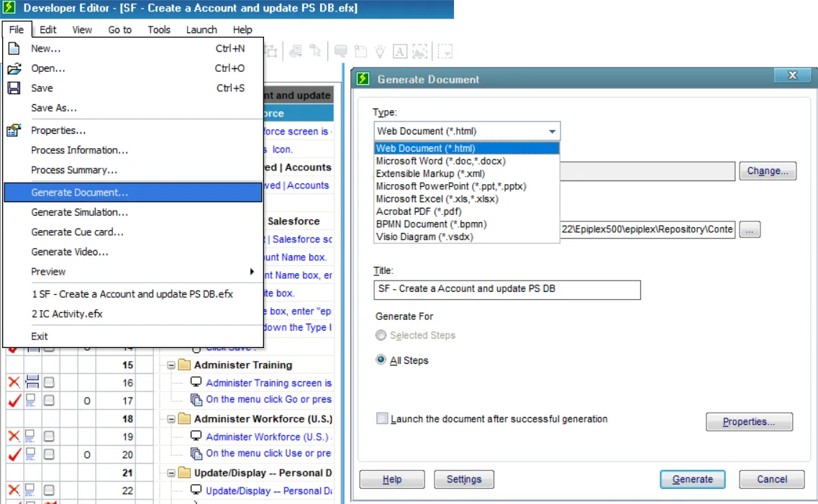Enable 'Launch the document after successful generation' checkbox
The height and width of the screenshot is (504, 818).
(382, 418)
